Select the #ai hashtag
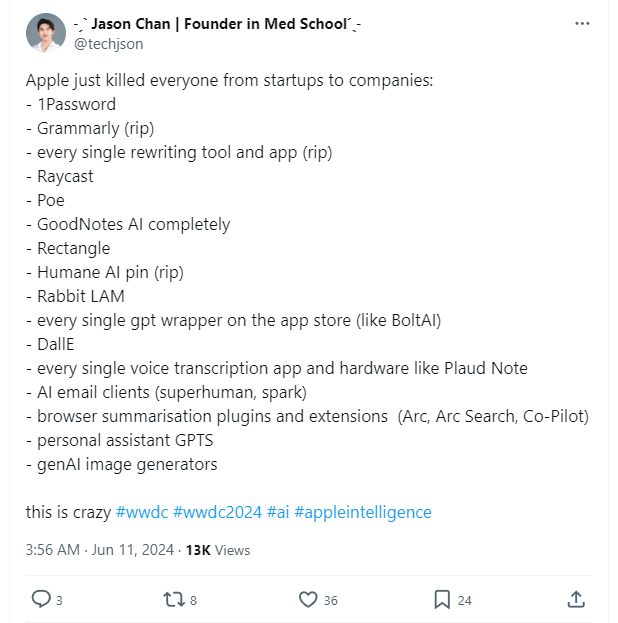 point(279,512)
